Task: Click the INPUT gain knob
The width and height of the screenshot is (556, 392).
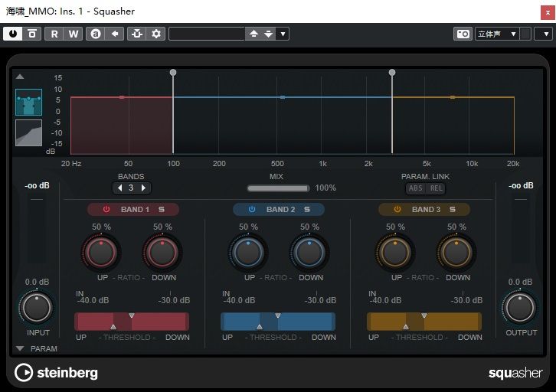Action: coord(37,307)
